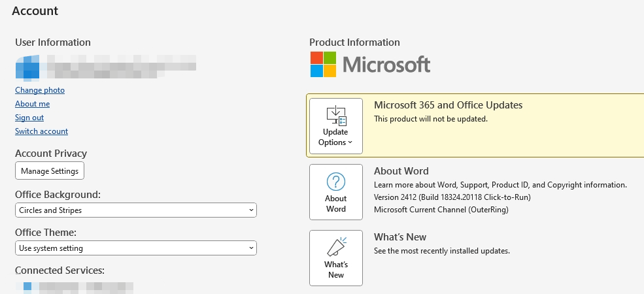Click 'See the most recently installed updates.' text

coord(442,250)
